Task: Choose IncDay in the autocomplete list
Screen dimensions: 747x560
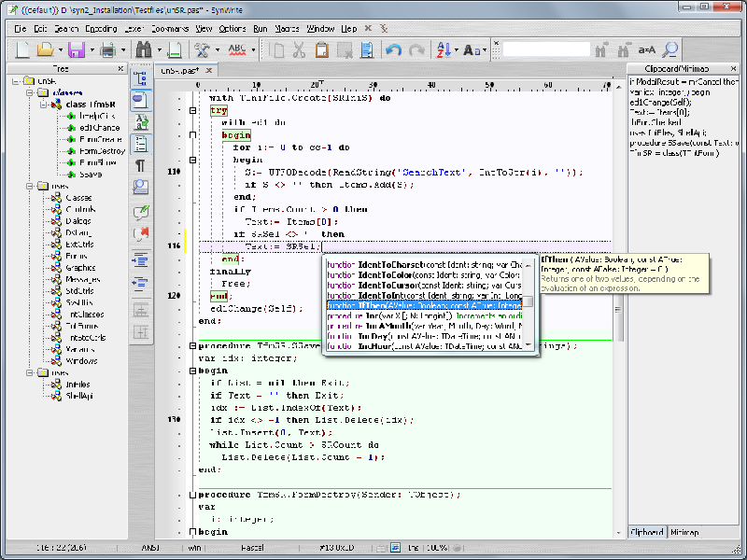Action: click(424, 336)
